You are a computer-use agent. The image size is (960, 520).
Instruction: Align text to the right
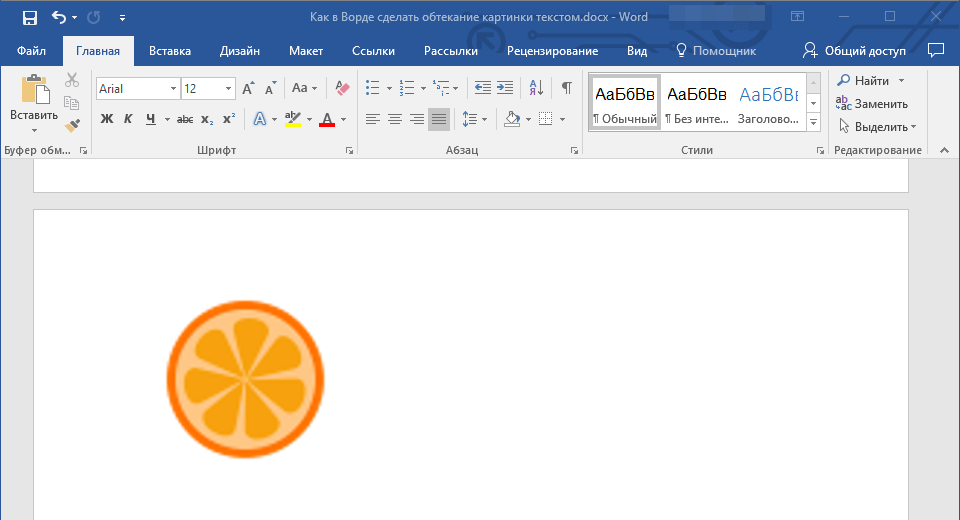417,119
